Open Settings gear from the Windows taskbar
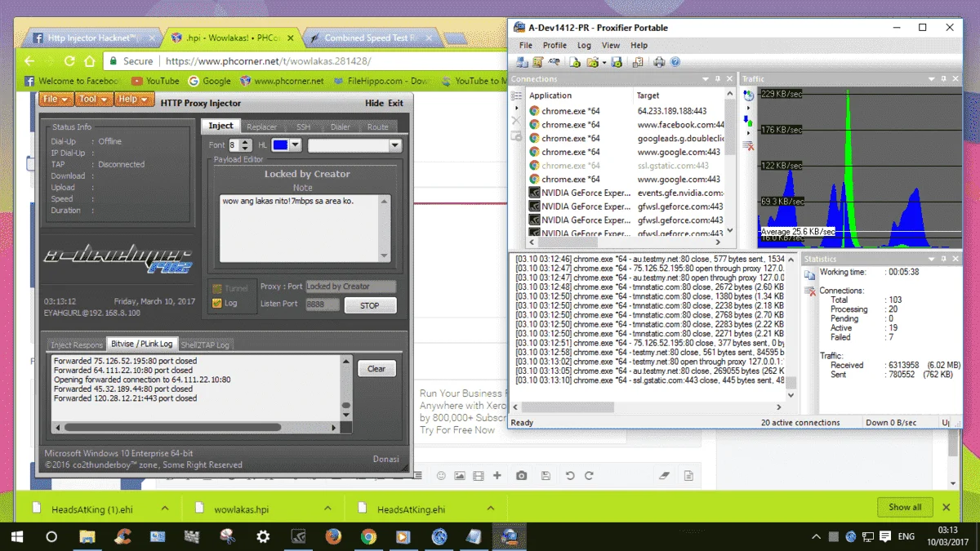The width and height of the screenshot is (980, 551). point(263,536)
